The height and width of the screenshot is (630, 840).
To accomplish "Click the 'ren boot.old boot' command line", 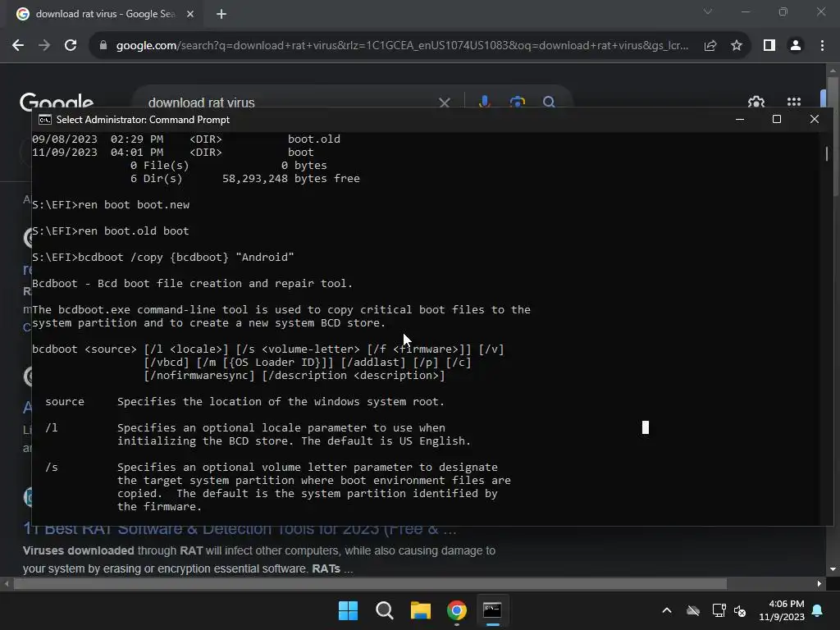I will pos(111,231).
